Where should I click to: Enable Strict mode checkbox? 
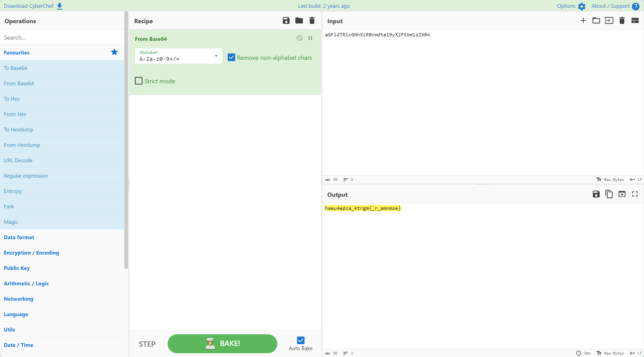(x=139, y=81)
